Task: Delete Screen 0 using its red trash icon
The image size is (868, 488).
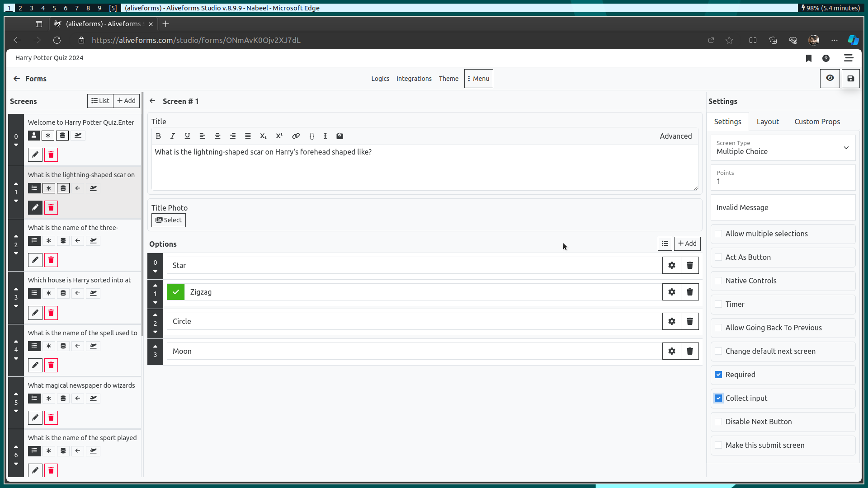Action: (51, 155)
